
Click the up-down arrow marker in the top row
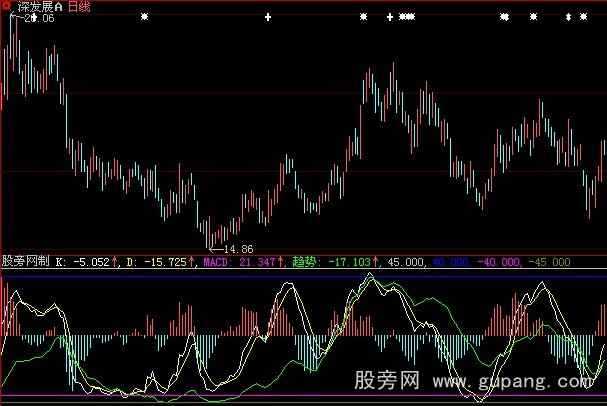coord(568,17)
